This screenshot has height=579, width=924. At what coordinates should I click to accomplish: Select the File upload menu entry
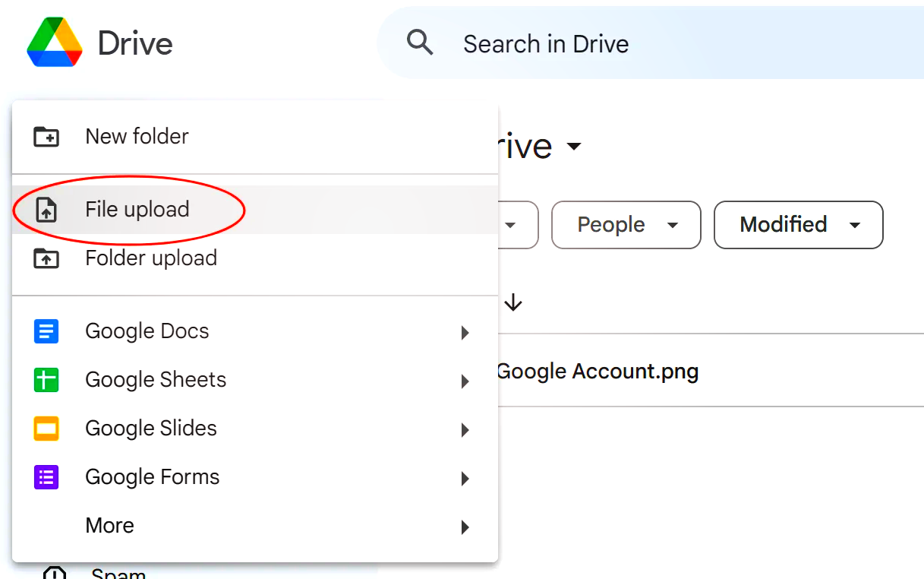137,210
